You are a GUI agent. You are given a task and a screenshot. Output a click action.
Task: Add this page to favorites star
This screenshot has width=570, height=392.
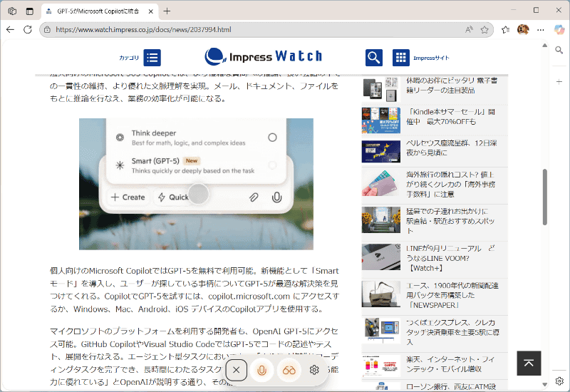484,29
